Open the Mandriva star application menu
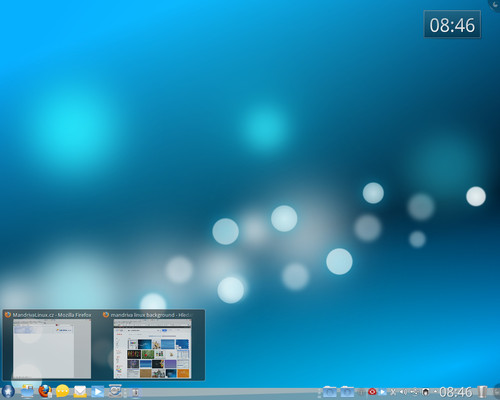 [x=8, y=392]
